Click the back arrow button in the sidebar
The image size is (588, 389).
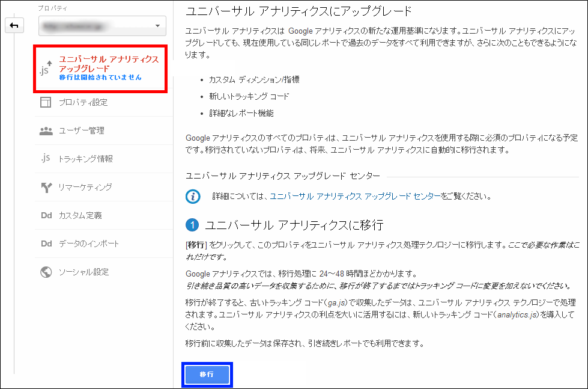14,25
